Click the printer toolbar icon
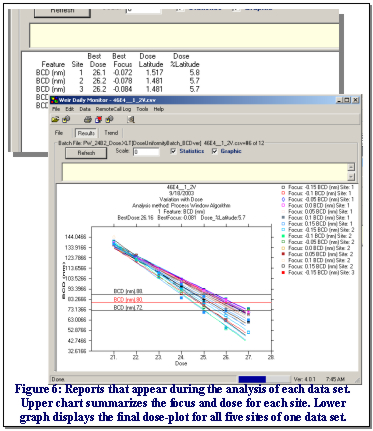The image size is (373, 431). coord(88,119)
